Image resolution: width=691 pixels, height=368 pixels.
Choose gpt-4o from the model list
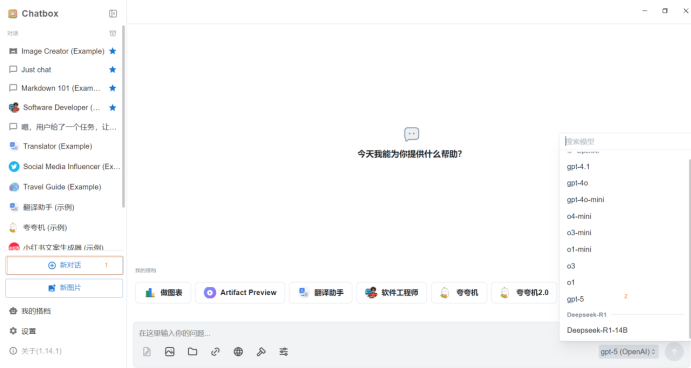624,183
